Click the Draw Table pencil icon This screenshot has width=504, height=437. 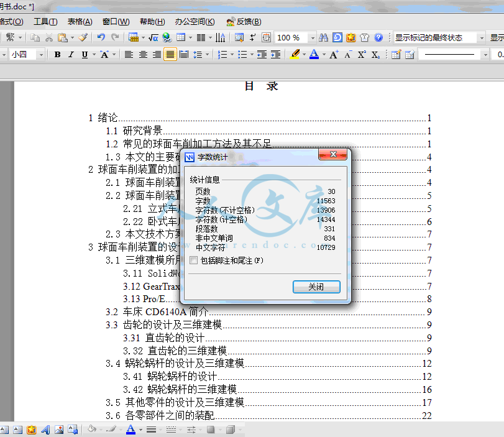pyautogui.click(x=396, y=55)
